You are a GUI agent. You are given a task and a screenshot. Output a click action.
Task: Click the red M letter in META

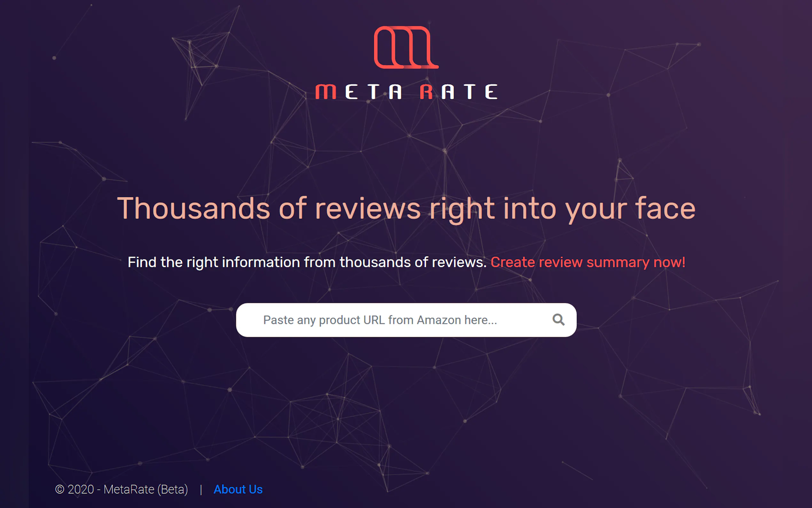[326, 92]
